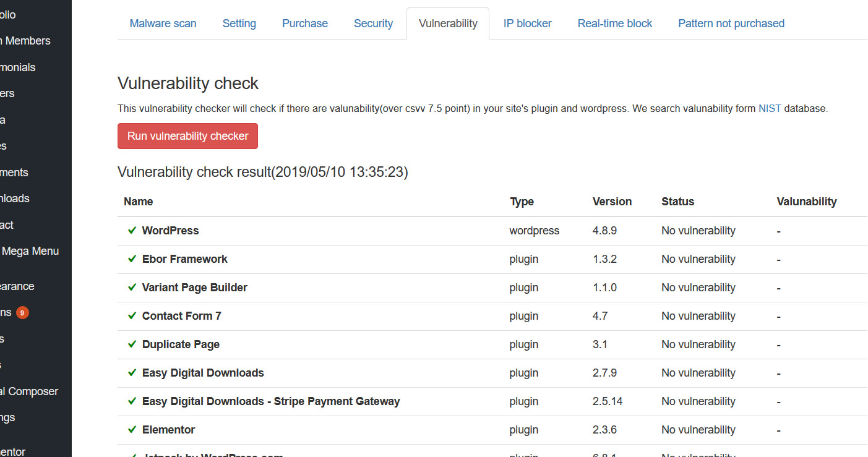This screenshot has height=457, width=868.
Task: Go to the Pattern not purchased tab
Action: point(731,23)
